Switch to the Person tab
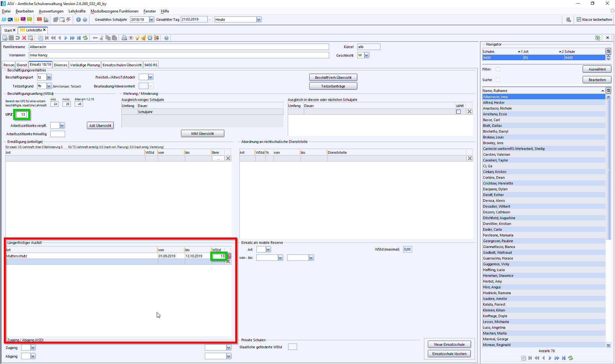Screen dimensions: 615x364 tap(9, 65)
